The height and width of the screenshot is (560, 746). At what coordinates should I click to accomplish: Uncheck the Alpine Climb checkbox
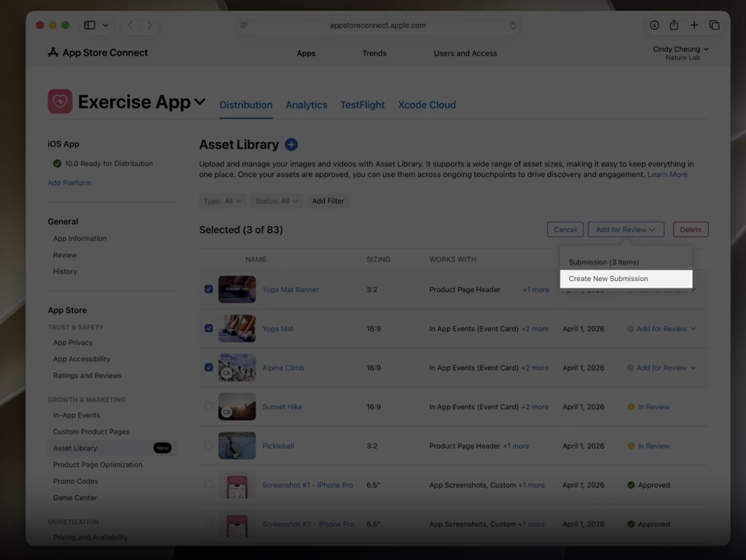(208, 367)
